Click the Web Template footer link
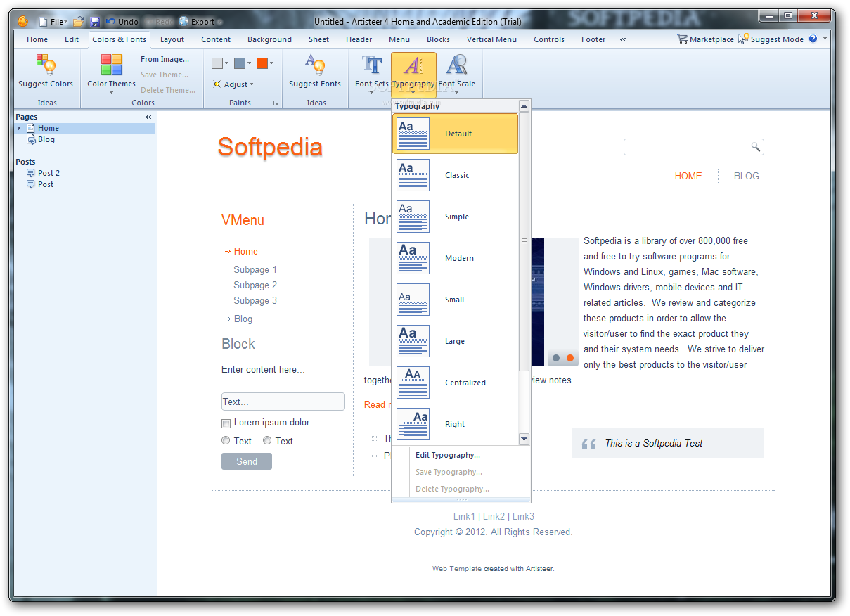The width and height of the screenshot is (850, 616). (x=457, y=569)
